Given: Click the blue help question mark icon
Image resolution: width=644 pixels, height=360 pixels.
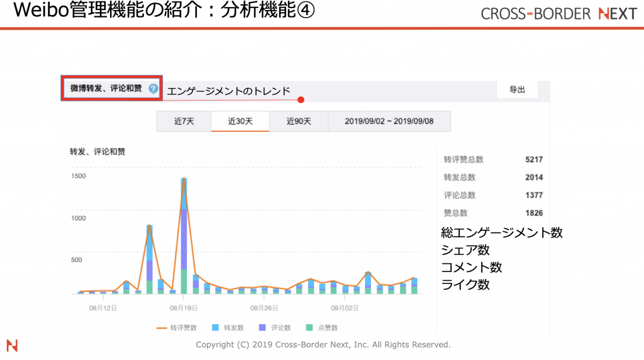Looking at the screenshot, I should coord(153,89).
